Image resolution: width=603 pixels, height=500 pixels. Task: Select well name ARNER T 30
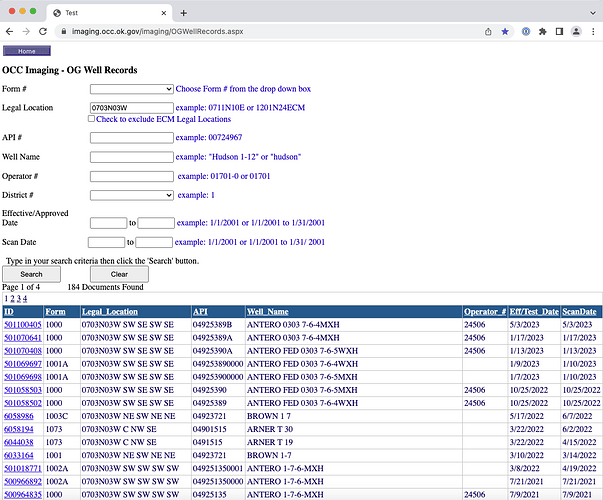(x=270, y=429)
